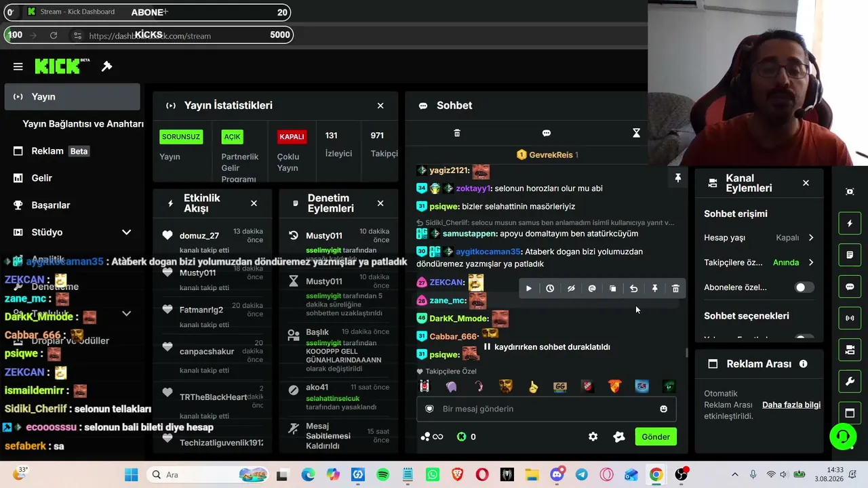Viewport: 868px width, 488px height.
Task: Select the pointing finger emote in the emote row
Action: pos(533,386)
